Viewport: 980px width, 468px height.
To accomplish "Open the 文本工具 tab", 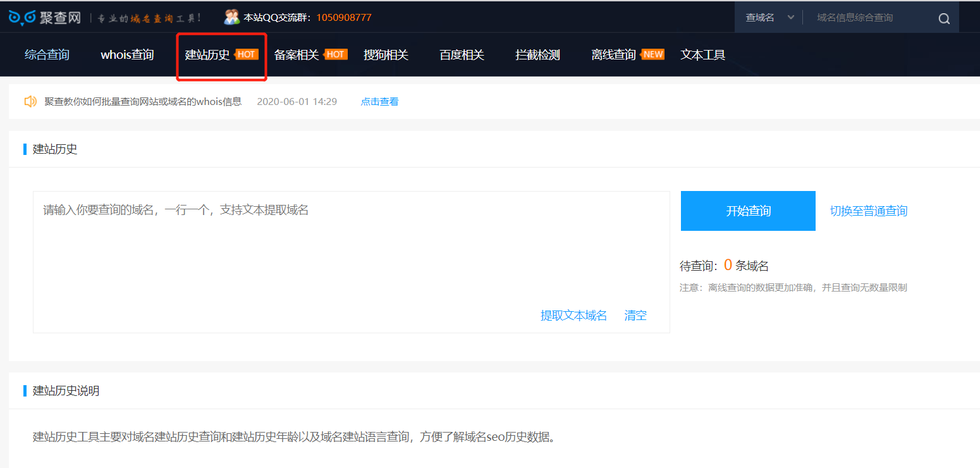I will tap(702, 54).
